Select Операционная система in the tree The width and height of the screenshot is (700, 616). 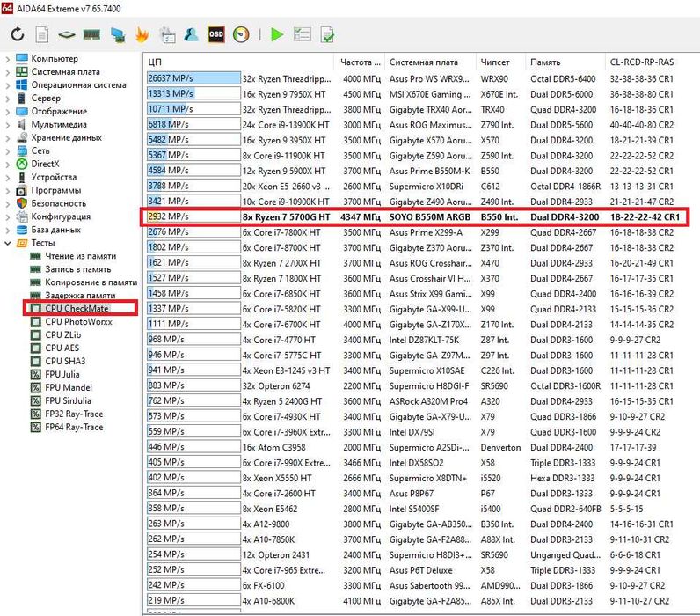coord(78,84)
